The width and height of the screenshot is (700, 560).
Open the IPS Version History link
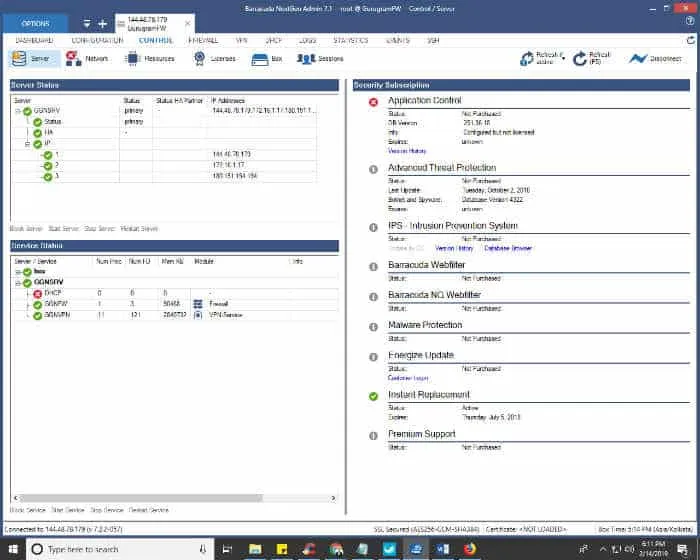tap(454, 248)
